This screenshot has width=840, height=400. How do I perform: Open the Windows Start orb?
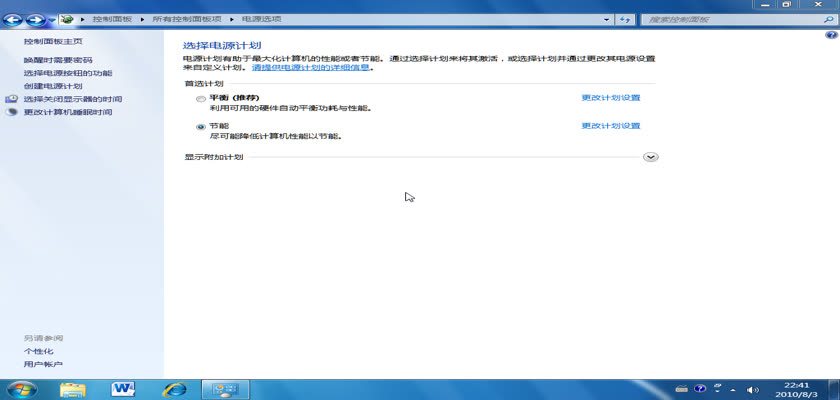pos(21,388)
